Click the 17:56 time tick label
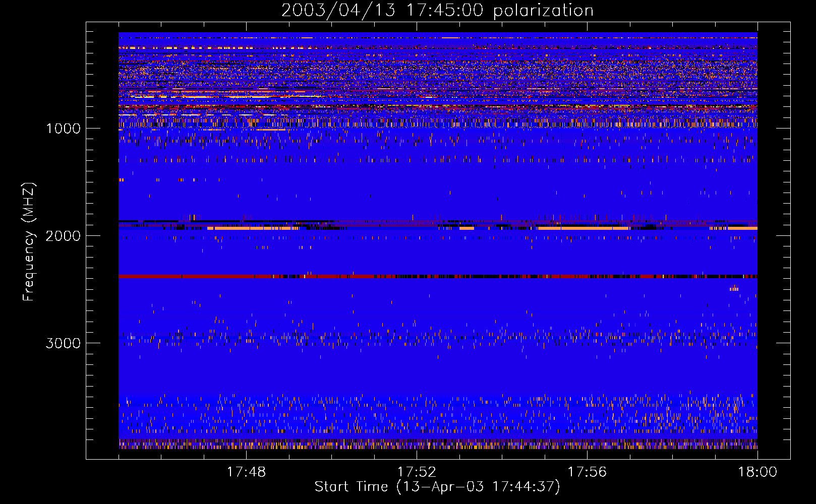The image size is (816, 504). (587, 472)
